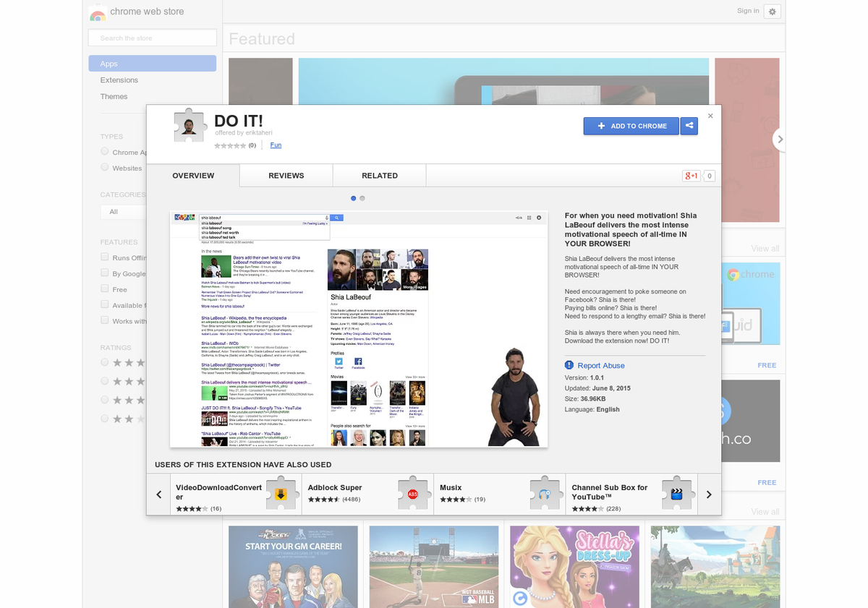
Task: Click the Sign in link
Action: 748,11
